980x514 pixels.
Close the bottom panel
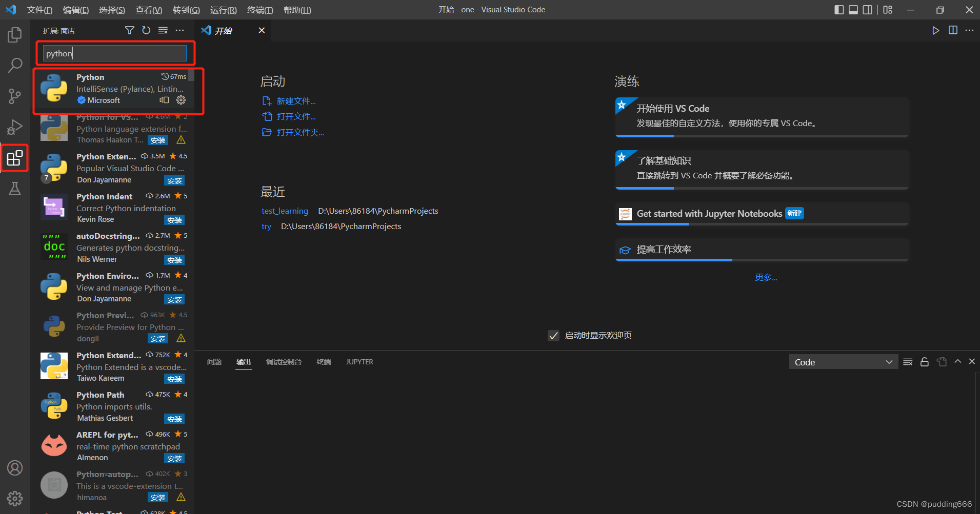[x=972, y=361]
